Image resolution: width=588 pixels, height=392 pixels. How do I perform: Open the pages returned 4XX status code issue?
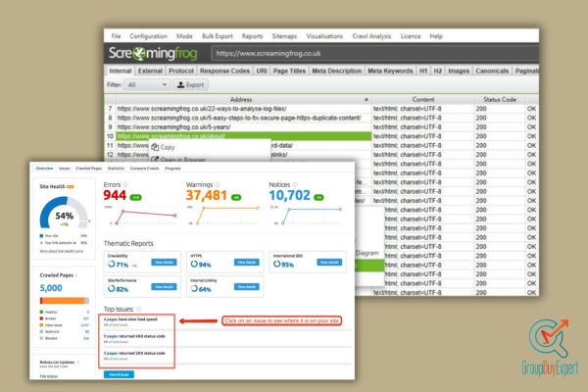pos(134,336)
